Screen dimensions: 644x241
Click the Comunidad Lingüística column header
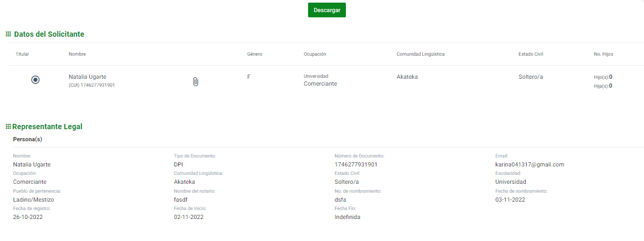pos(421,54)
